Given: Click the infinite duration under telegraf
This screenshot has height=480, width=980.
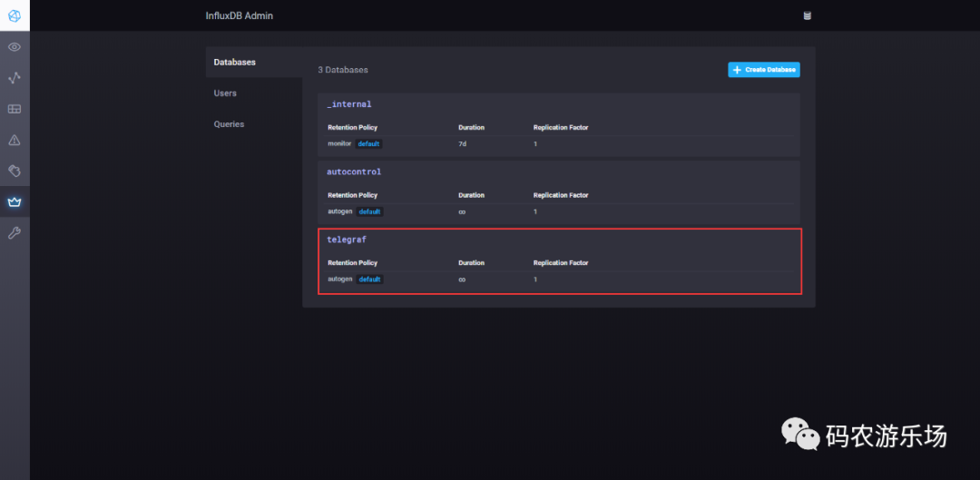Looking at the screenshot, I should (462, 279).
